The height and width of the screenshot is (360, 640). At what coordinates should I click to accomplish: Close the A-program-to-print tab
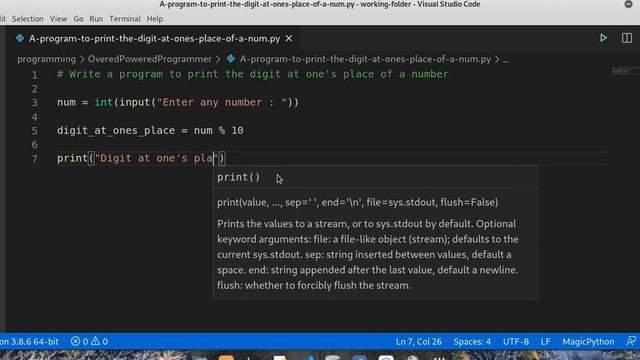[x=289, y=38]
